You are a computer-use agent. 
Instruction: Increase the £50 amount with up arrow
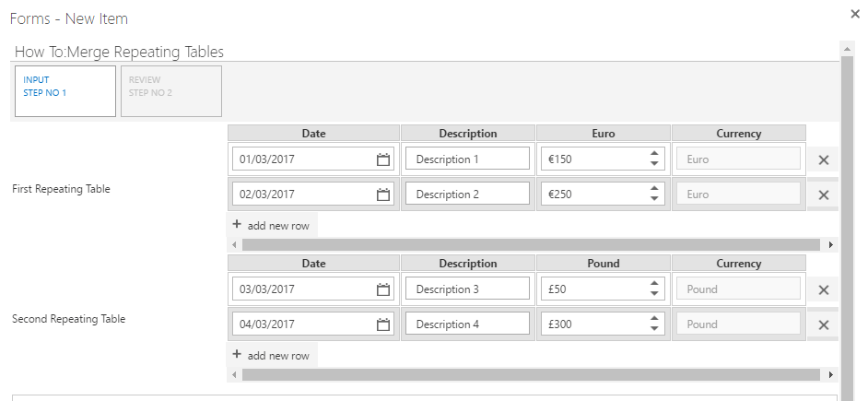tap(654, 284)
